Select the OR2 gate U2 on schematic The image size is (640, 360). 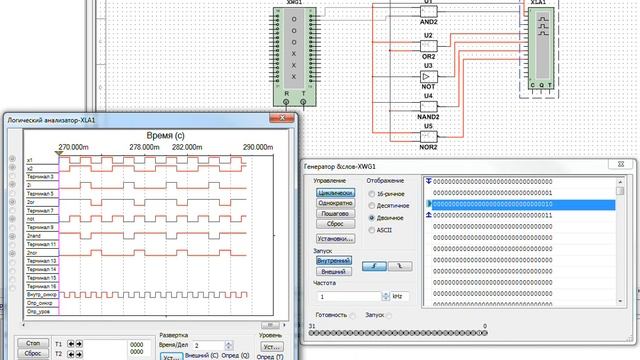pos(429,45)
